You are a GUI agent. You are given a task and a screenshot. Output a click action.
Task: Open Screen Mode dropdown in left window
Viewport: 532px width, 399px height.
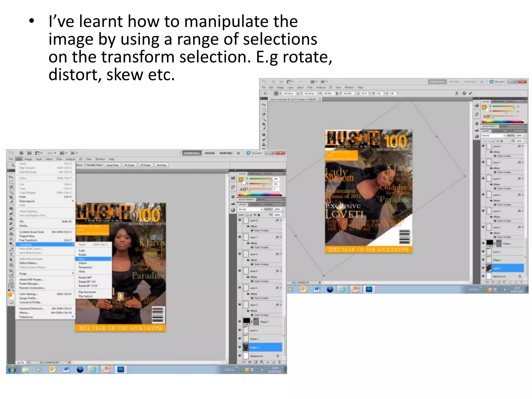[x=74, y=153]
